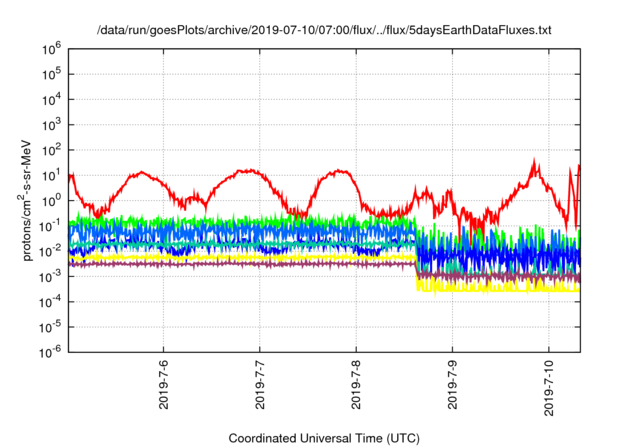Screen dimensions: 640x448
Task: Select the 2019-7-9 date label
Action: click(452, 384)
